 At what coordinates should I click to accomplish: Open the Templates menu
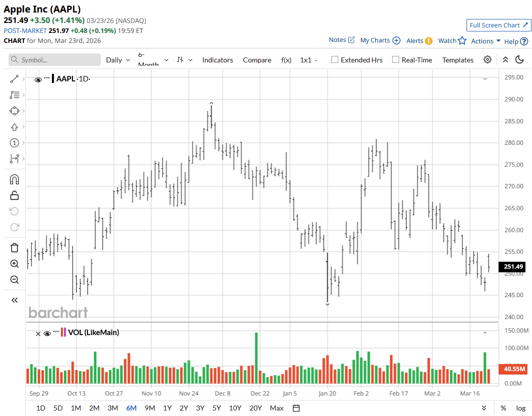click(458, 60)
